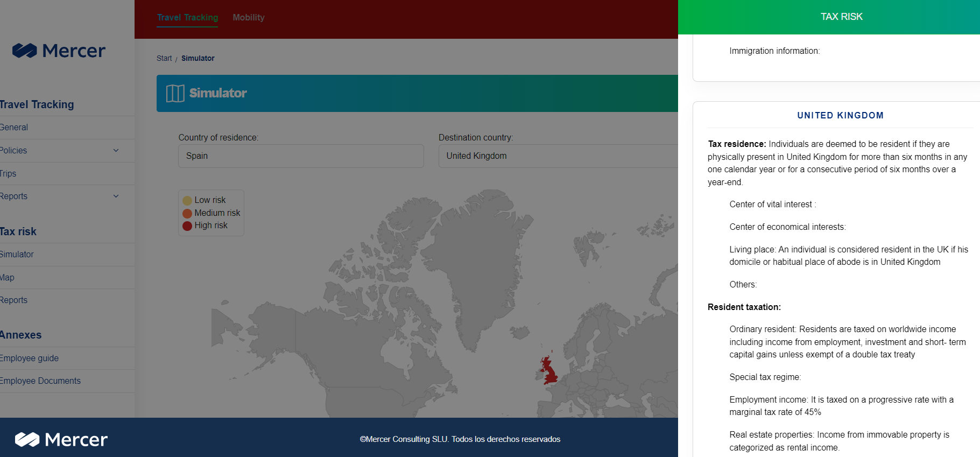Image resolution: width=980 pixels, height=457 pixels.
Task: Click the Low risk legend dot
Action: click(x=187, y=200)
